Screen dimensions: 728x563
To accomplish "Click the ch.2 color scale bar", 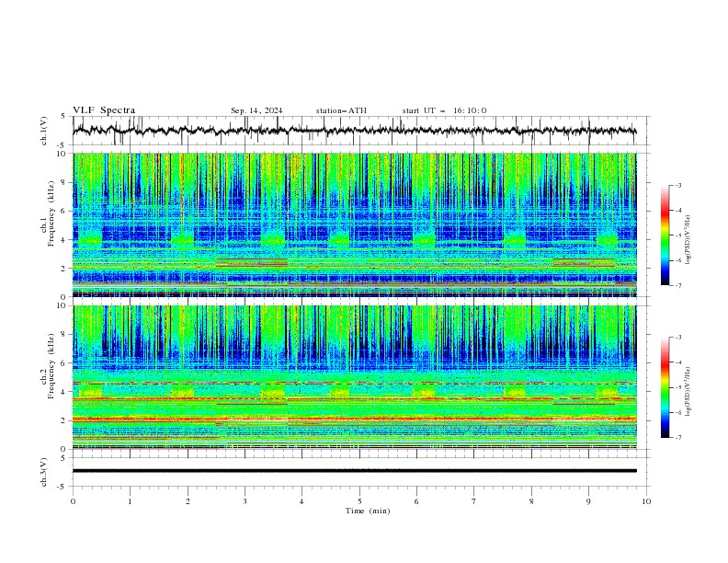I will click(665, 387).
